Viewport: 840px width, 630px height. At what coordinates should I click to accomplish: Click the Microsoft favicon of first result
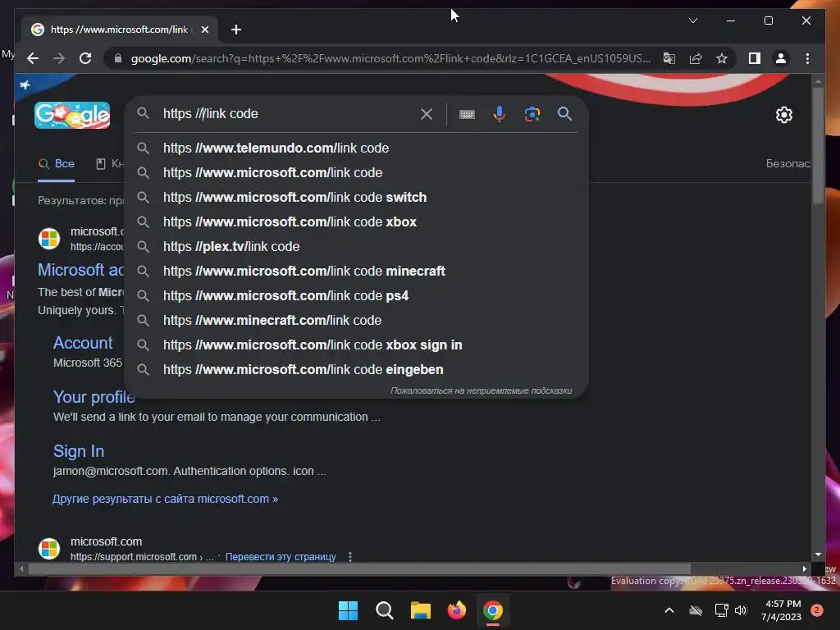pyautogui.click(x=49, y=239)
